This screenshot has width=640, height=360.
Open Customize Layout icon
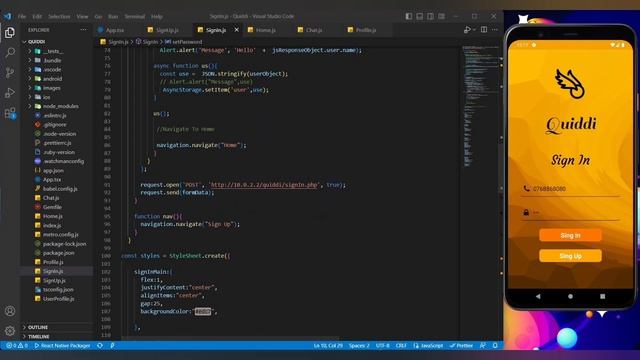click(442, 16)
